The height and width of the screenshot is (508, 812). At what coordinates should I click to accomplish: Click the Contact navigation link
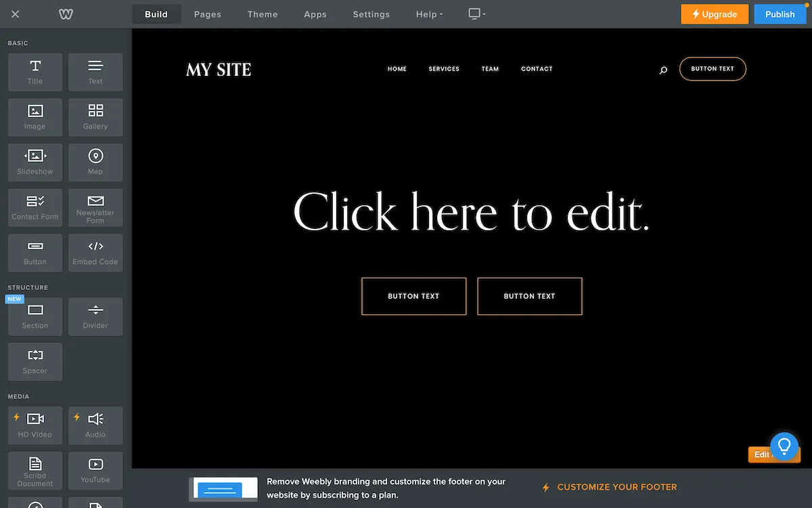tap(537, 69)
